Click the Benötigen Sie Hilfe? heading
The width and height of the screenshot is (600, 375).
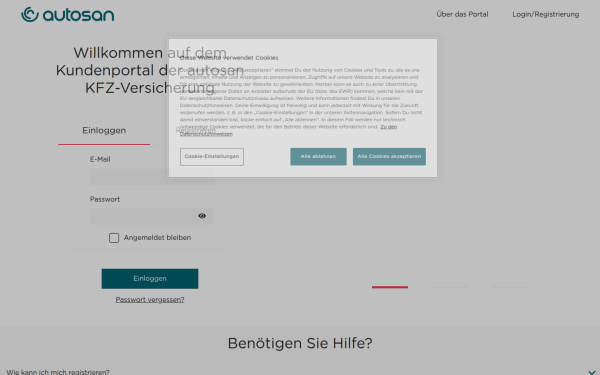[300, 343]
